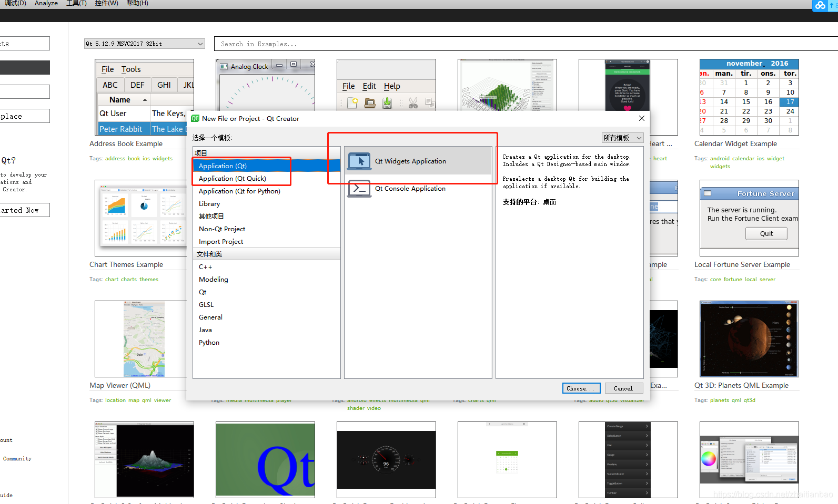Open the speedometer dashboard example thumbnail
The width and height of the screenshot is (838, 504).
[386, 460]
